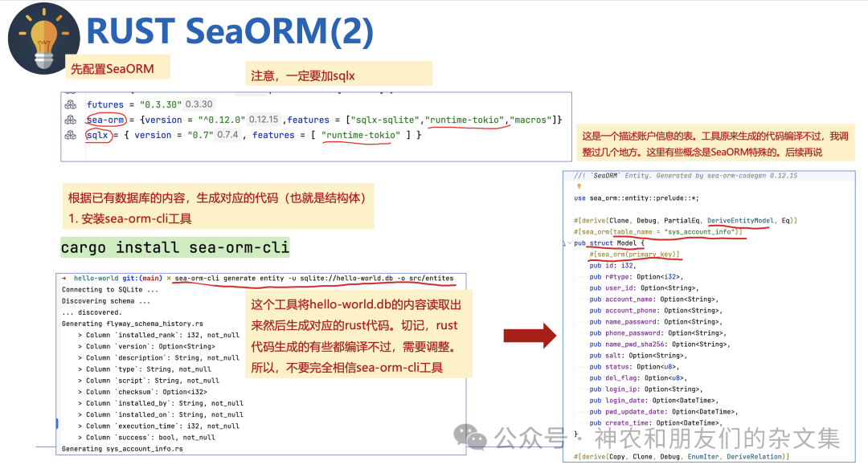Click the '1. 安装sea-orm-cli工具' step text
Image resolution: width=868 pixels, height=473 pixels.
[x=130, y=218]
